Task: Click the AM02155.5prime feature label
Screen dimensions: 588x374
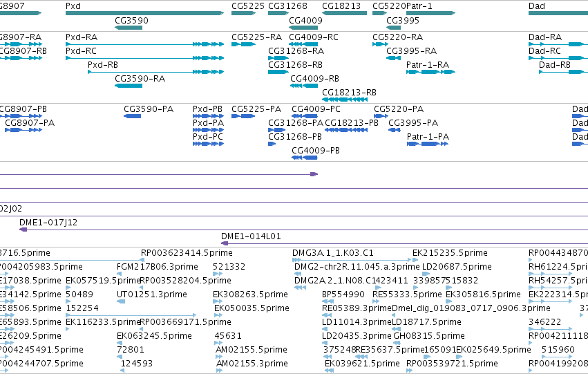Action: (x=252, y=350)
